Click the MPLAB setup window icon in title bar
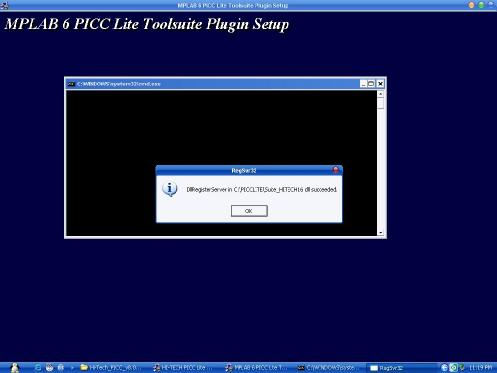The height and width of the screenshot is (373, 497). [x=4, y=5]
